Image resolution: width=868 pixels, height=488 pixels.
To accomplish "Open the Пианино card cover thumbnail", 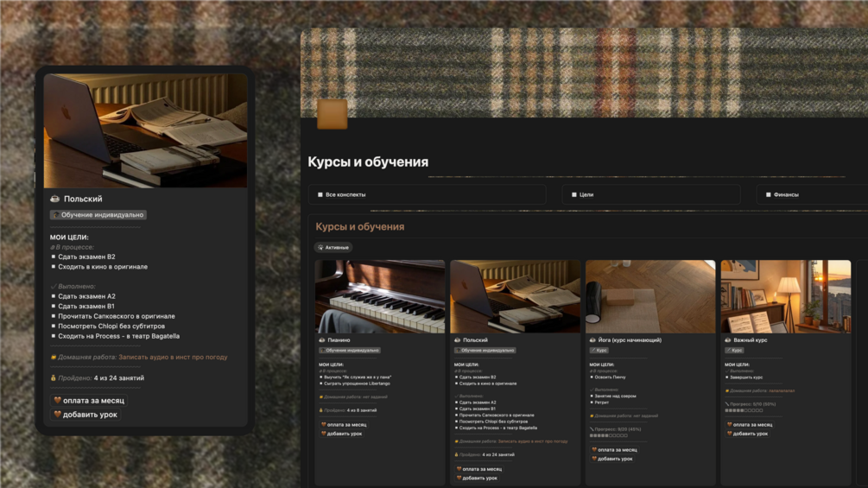I will pyautogui.click(x=380, y=296).
